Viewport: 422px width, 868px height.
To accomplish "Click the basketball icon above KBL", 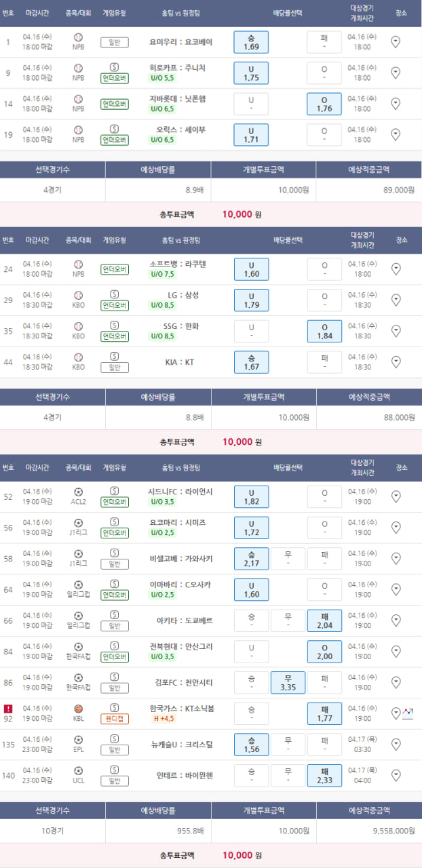I will click(x=78, y=709).
